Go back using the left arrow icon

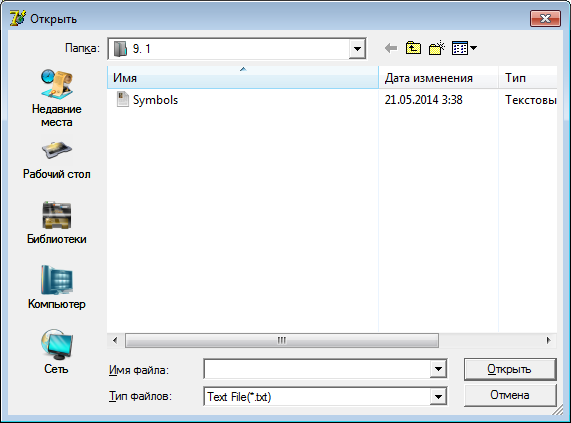(391, 48)
